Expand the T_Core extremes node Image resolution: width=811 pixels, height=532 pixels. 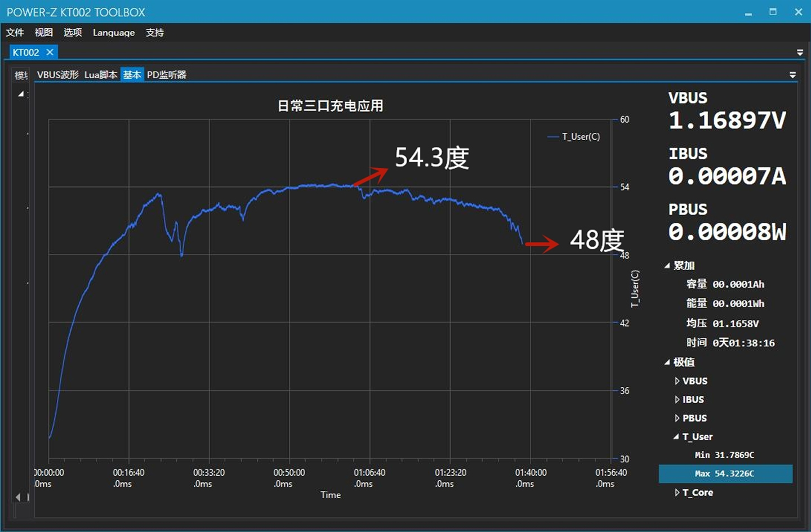point(677,493)
